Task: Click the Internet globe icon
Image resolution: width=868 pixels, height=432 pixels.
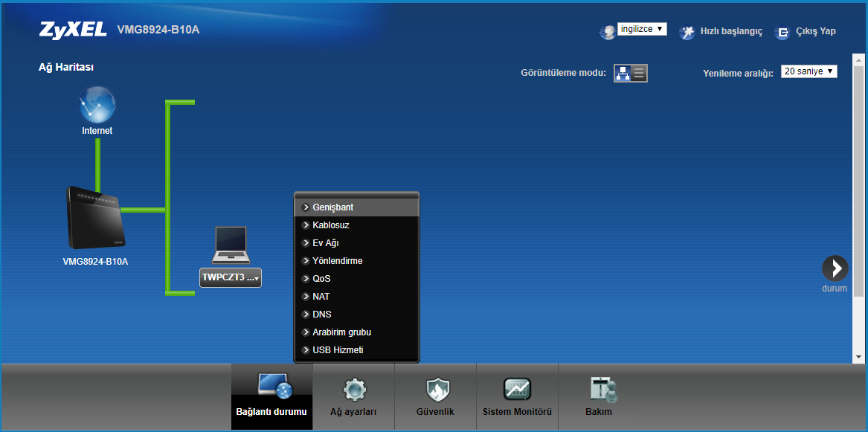Action: pyautogui.click(x=97, y=104)
